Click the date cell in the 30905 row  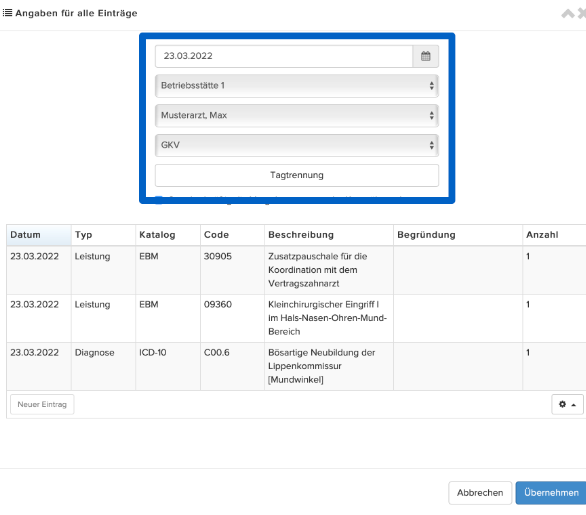pyautogui.click(x=39, y=270)
